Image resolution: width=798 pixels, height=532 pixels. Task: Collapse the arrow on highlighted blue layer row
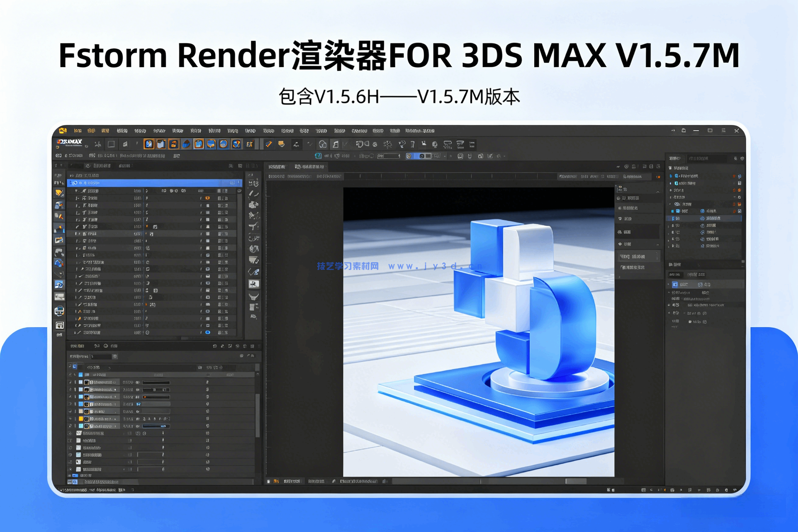click(x=71, y=183)
